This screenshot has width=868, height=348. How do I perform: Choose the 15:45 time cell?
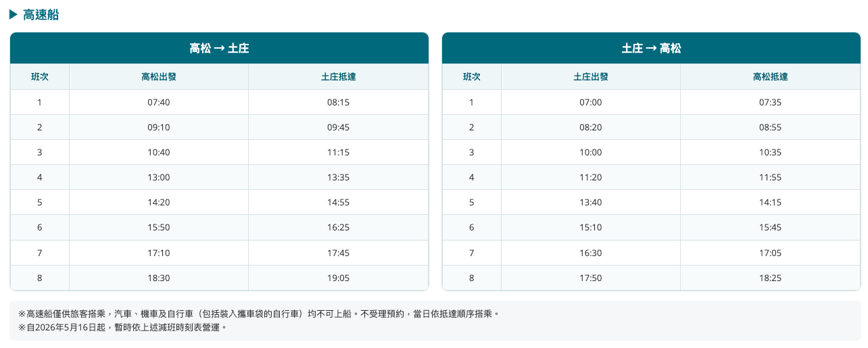770,228
